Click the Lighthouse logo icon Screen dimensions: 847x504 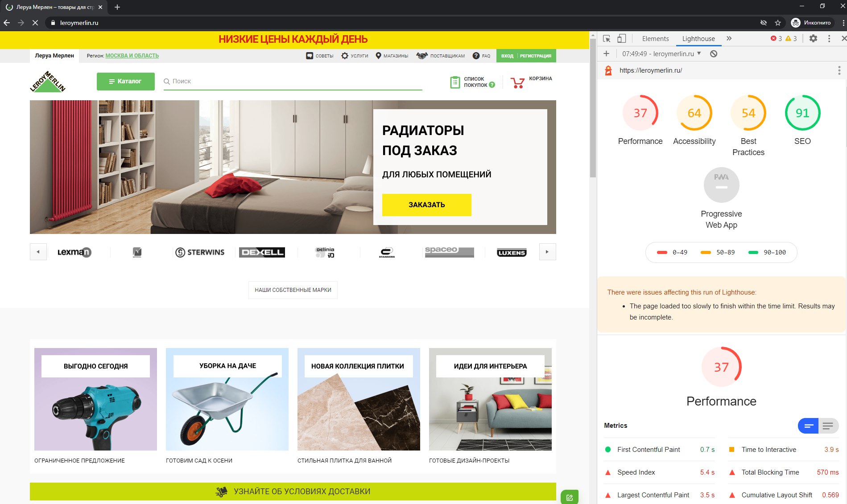pos(608,70)
